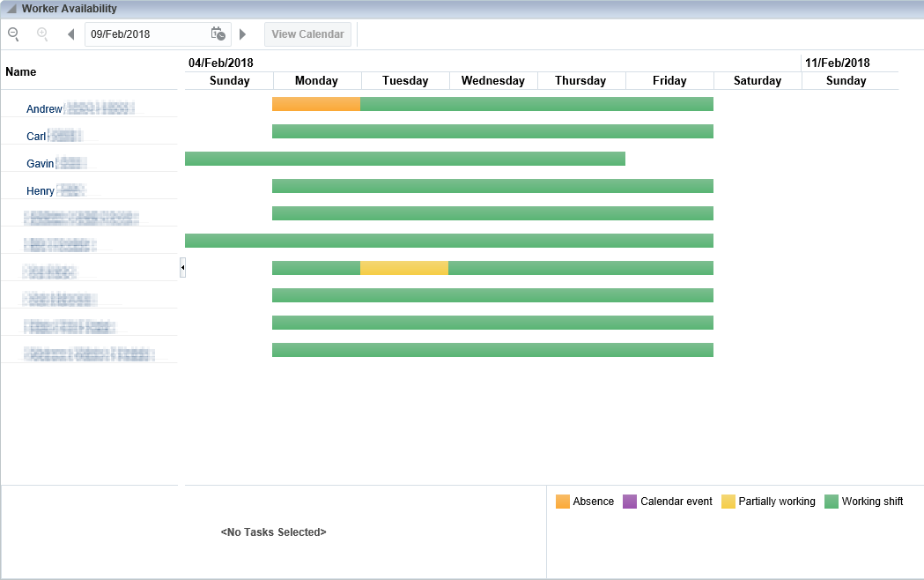
Task: Click the next date arrow
Action: click(x=243, y=33)
